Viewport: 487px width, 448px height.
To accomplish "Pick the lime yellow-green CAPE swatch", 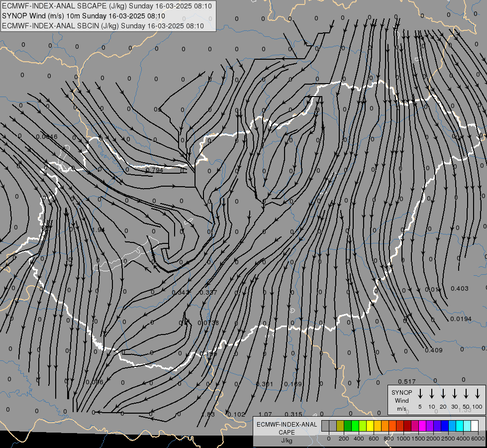I will click(363, 426).
